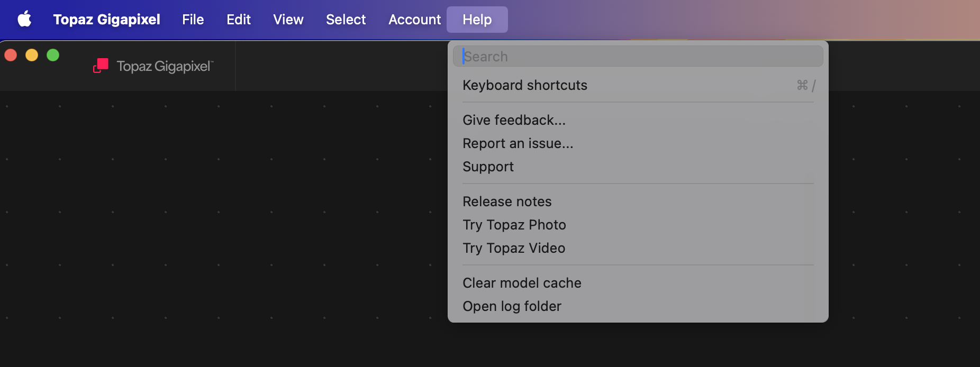
Task: Select Clear model cache
Action: 521,283
